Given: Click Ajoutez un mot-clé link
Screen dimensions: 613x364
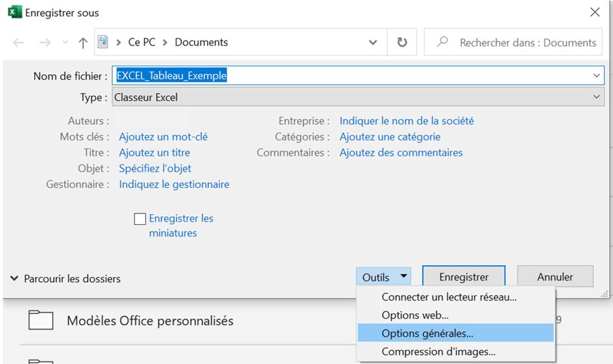Looking at the screenshot, I should (164, 136).
